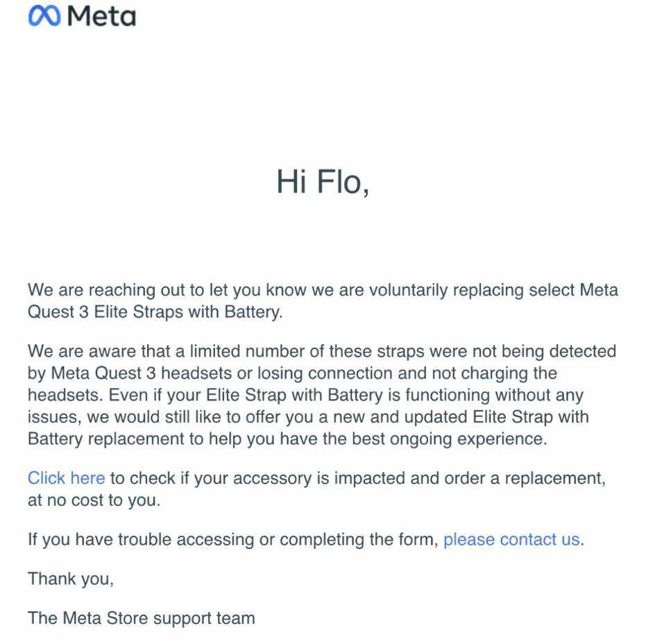
Task: Click the sentence "If you have trouble accessing"
Action: [232, 539]
